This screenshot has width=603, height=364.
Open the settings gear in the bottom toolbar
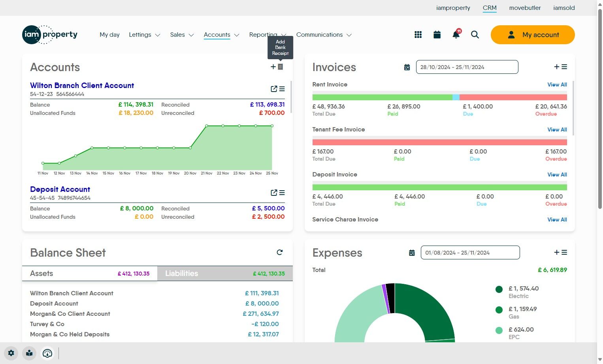(11, 353)
